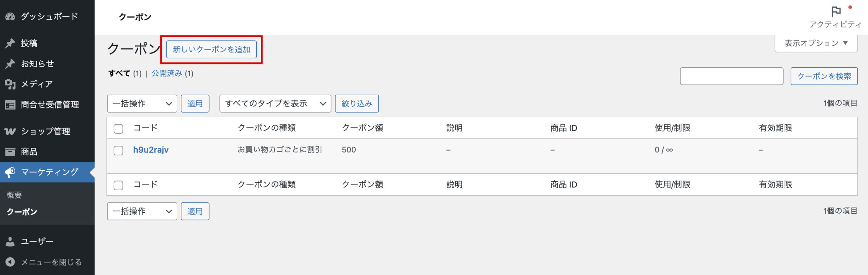Click the Dashboard gauge icon
This screenshot has height=275, width=868.
click(x=10, y=16)
